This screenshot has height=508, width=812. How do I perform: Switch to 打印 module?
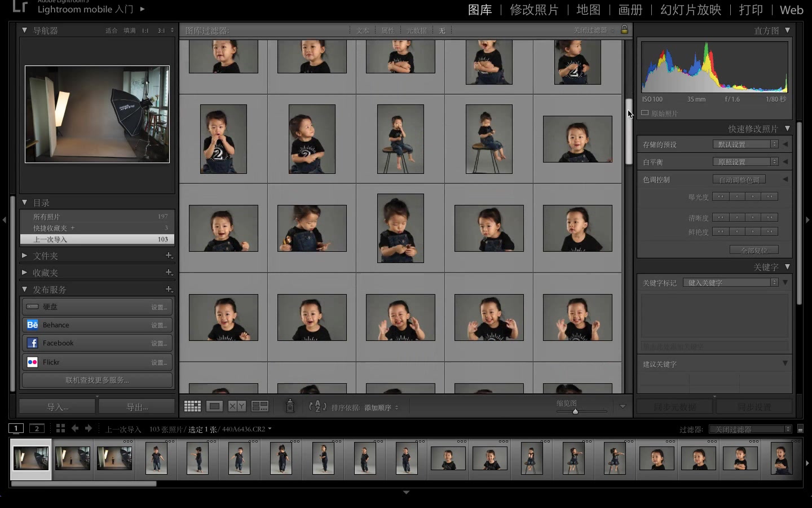751,10
